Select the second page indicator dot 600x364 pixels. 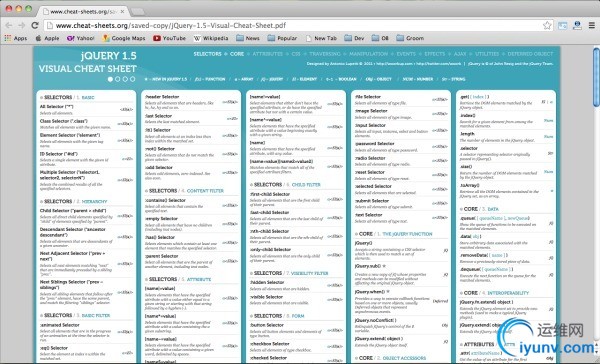click(x=117, y=79)
